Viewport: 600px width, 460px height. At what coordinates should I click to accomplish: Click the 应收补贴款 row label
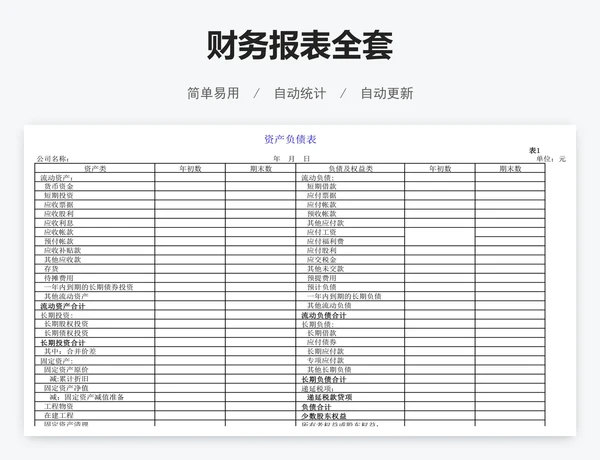tap(62, 251)
